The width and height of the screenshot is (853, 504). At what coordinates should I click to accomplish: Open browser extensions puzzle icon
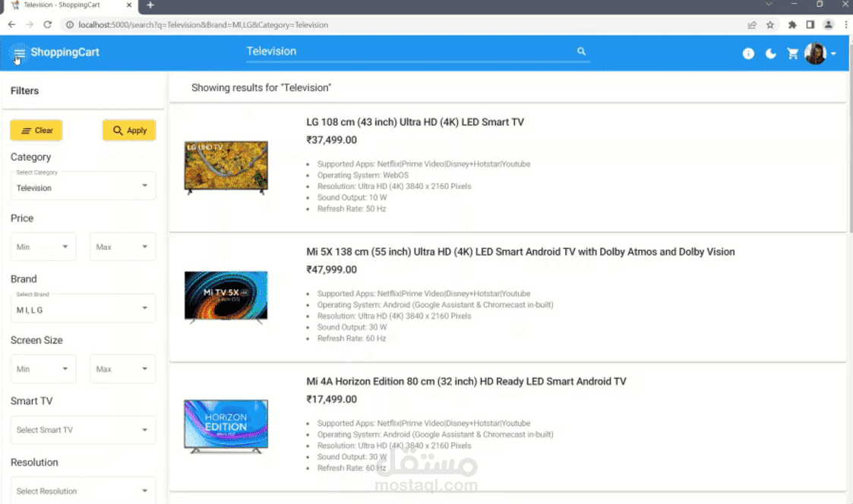point(792,24)
